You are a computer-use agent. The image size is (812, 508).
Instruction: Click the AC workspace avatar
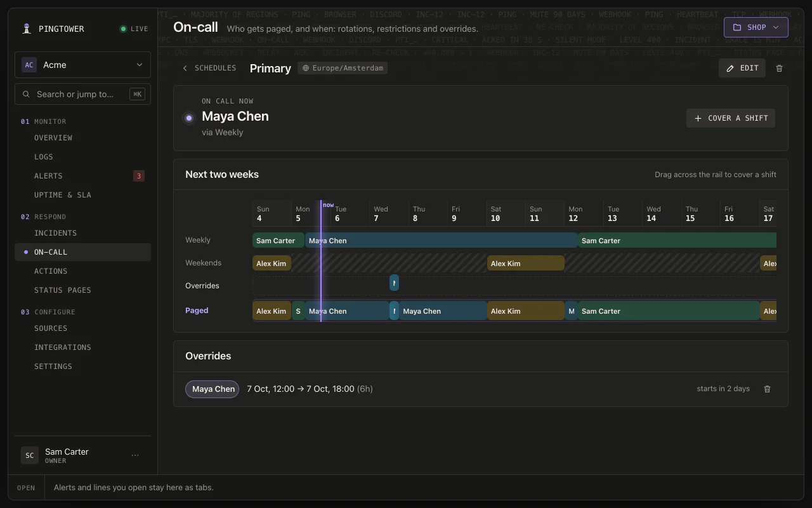(x=29, y=65)
